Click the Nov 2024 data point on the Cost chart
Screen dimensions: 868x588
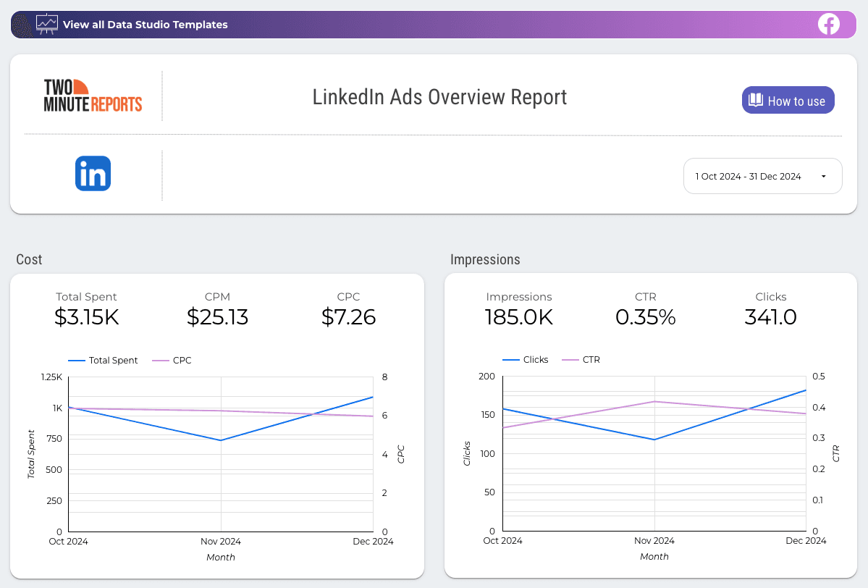220,440
